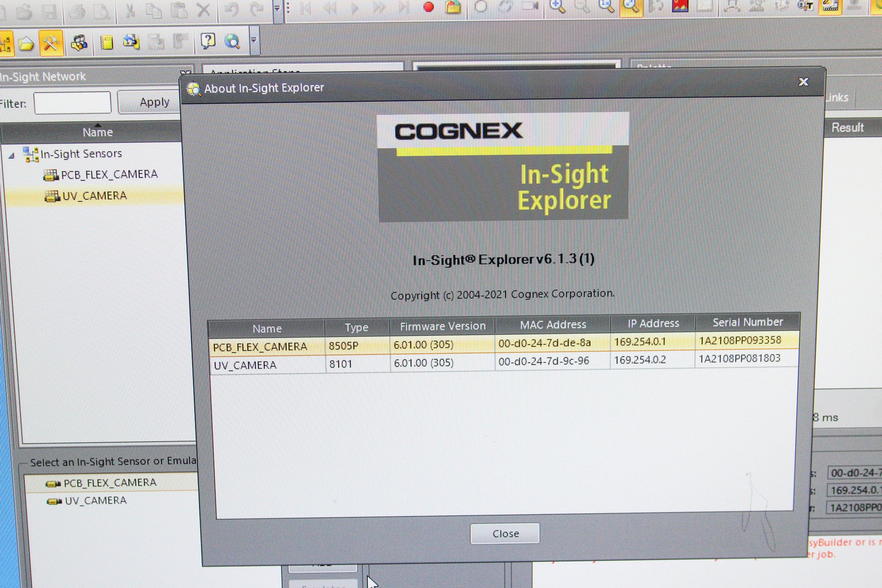The width and height of the screenshot is (882, 588).
Task: Click the save job to sensor icon
Action: click(x=131, y=42)
